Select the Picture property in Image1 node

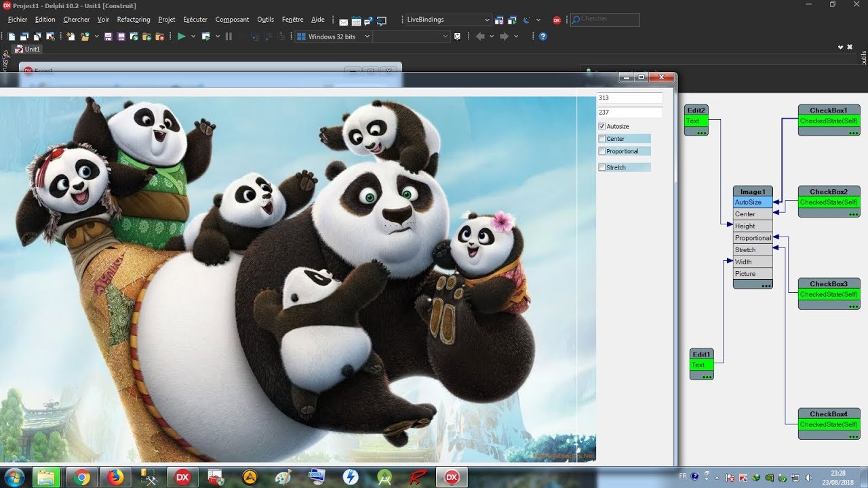(753, 274)
